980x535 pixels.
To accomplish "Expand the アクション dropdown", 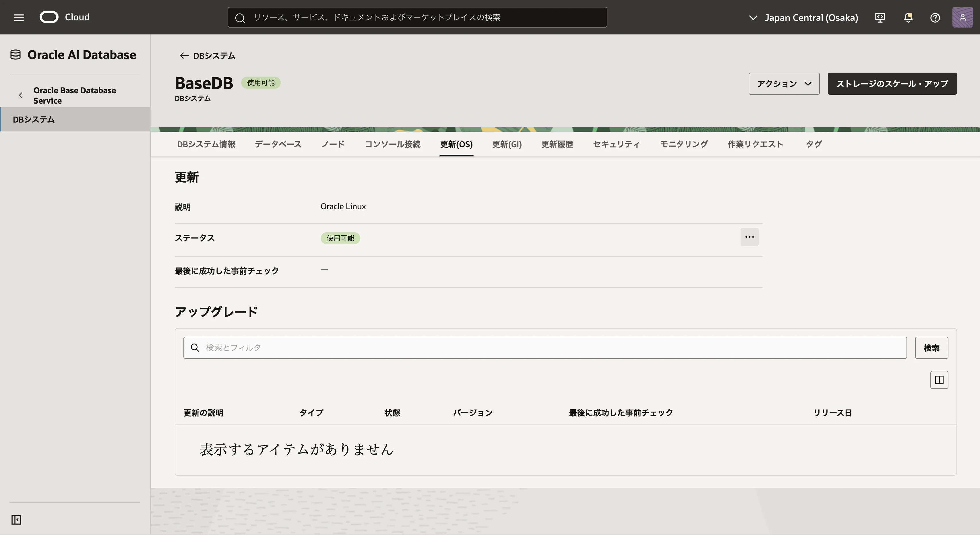I will [x=784, y=84].
